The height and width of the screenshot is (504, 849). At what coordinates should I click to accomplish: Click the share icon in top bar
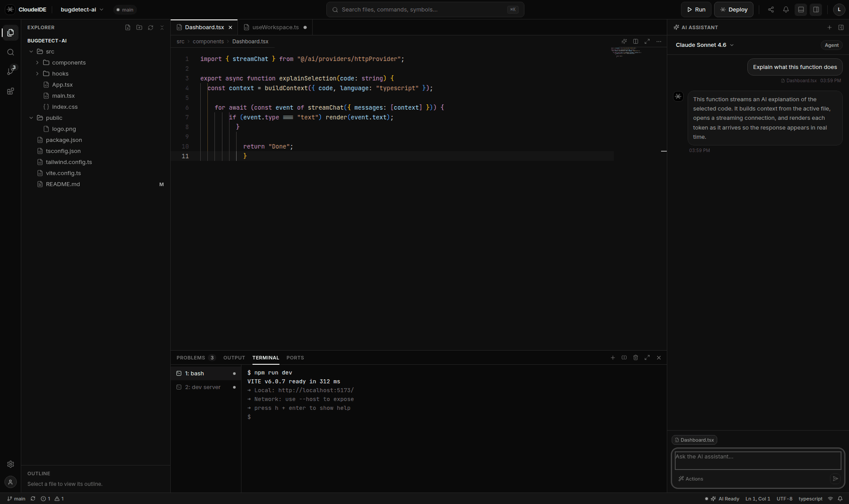771,9
